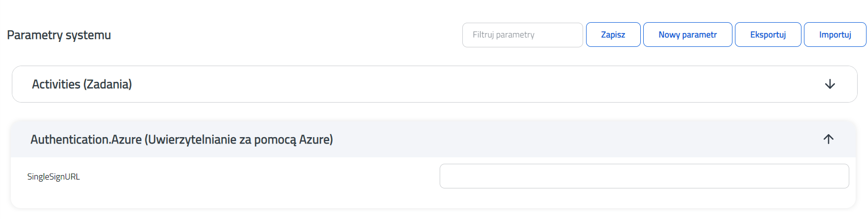Create a parameter via Nowy parametr
868x219 pixels.
tap(687, 35)
